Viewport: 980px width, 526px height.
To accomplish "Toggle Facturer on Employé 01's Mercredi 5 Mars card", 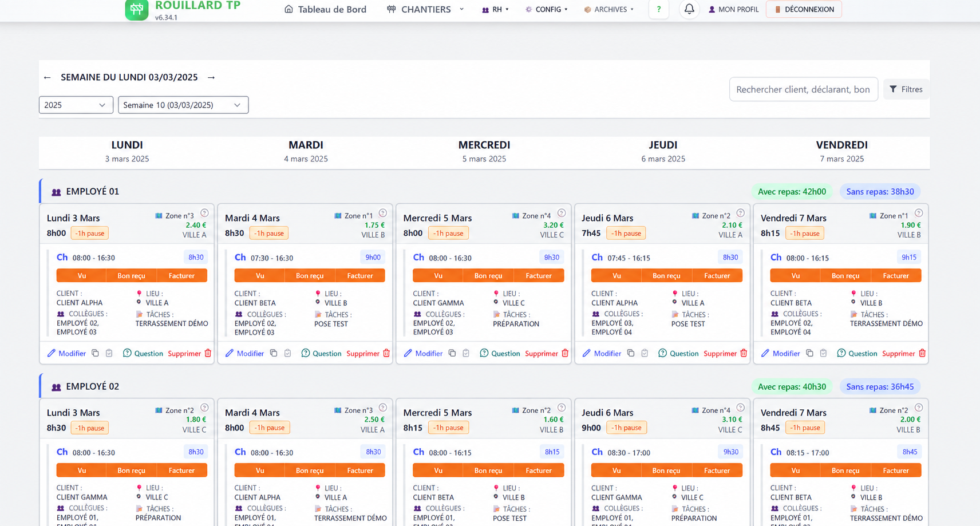I will pos(539,276).
